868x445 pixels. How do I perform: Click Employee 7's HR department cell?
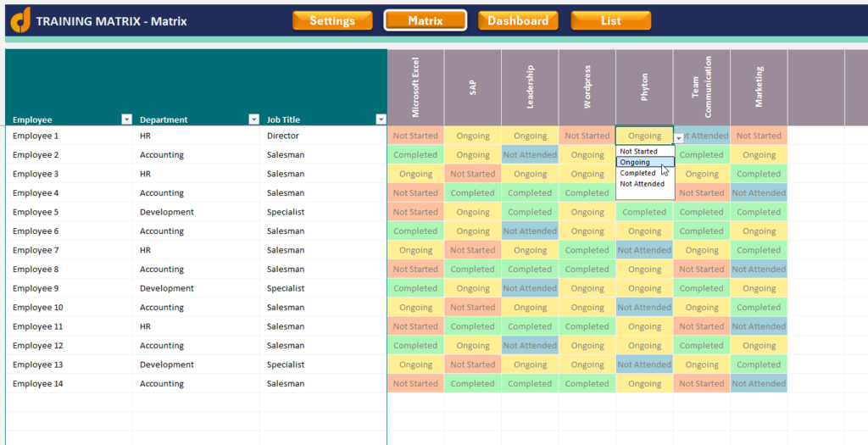pos(196,250)
